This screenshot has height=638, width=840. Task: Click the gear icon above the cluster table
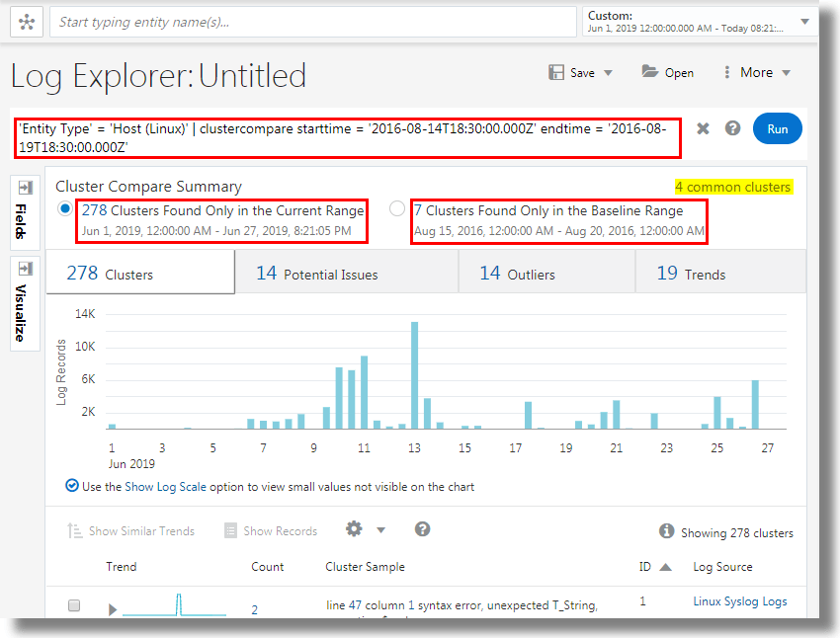tap(353, 529)
